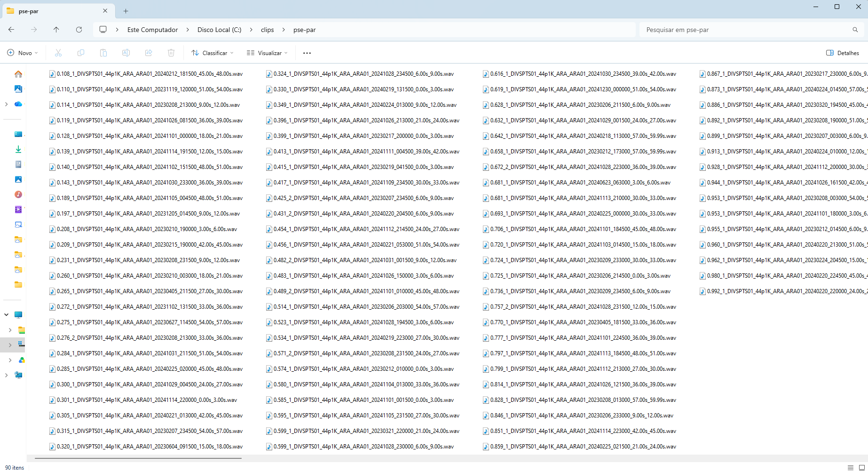Navigate to clips breadcrumb
868x472 pixels.
click(268, 30)
